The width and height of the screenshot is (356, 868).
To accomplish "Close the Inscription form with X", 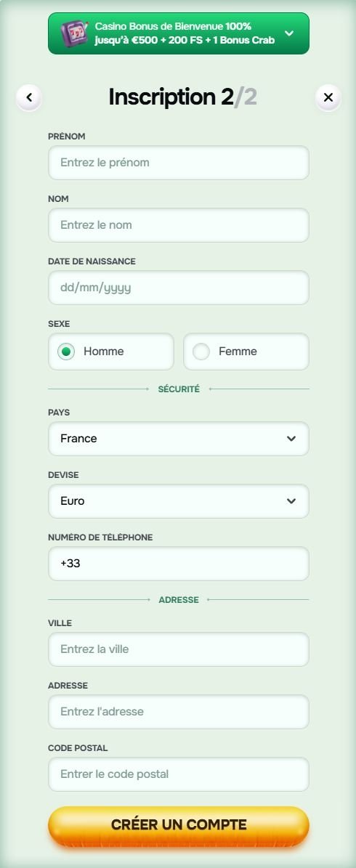I will pyautogui.click(x=328, y=97).
